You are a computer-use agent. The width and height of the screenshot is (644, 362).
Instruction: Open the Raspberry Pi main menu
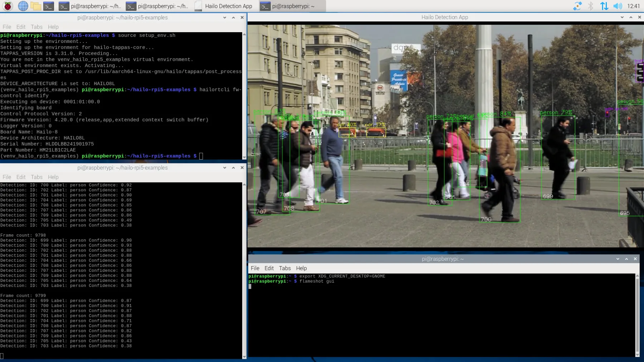click(8, 6)
